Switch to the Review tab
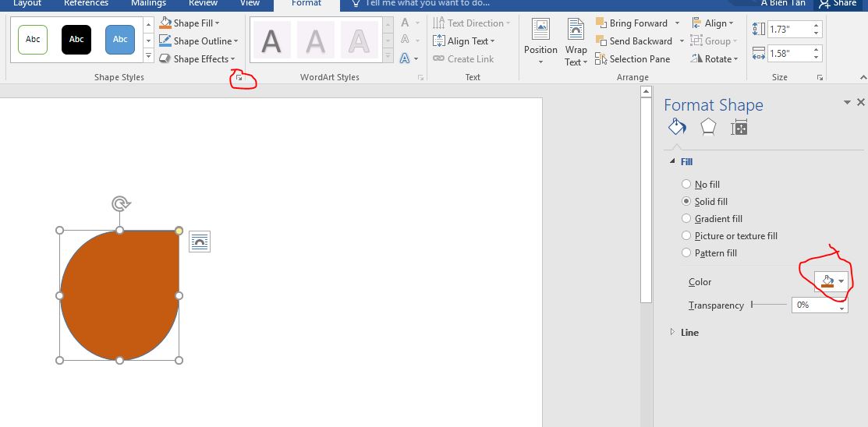The image size is (868, 427). pyautogui.click(x=204, y=3)
